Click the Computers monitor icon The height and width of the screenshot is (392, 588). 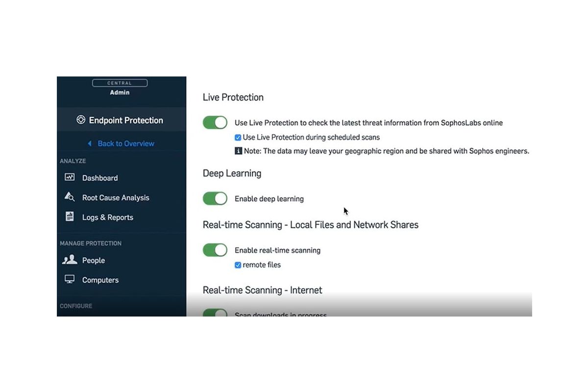tap(70, 279)
